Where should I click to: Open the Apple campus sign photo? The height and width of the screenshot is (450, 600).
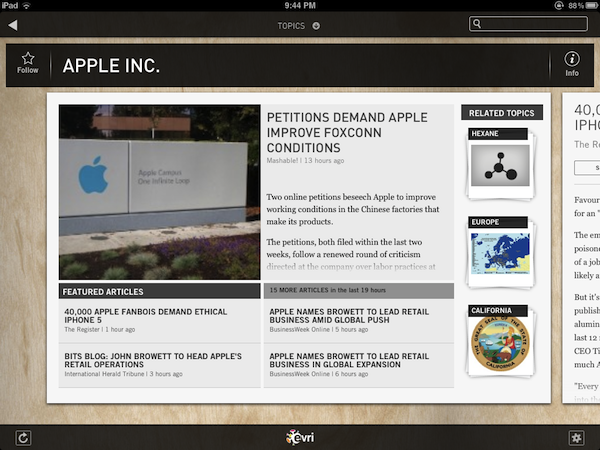click(x=160, y=192)
